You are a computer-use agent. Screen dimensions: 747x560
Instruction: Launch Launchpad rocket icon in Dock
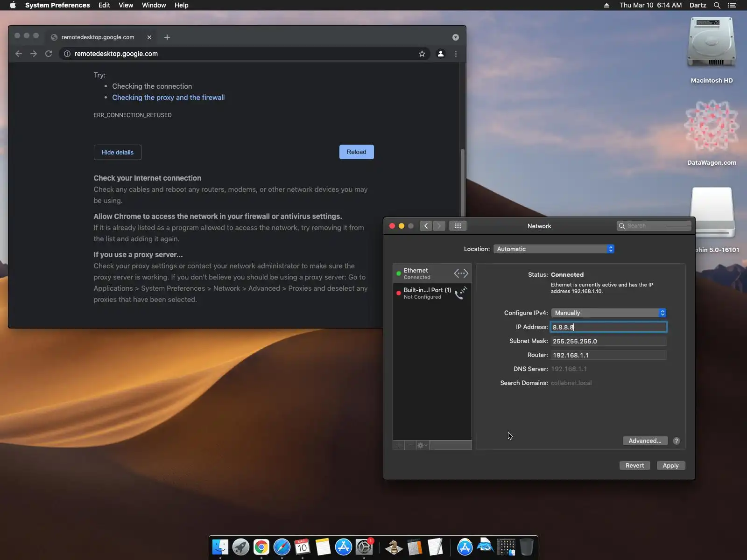241,547
